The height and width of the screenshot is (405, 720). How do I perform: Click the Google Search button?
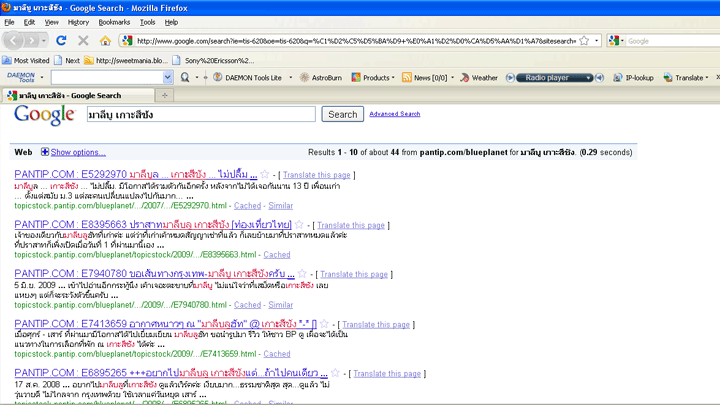tap(343, 114)
